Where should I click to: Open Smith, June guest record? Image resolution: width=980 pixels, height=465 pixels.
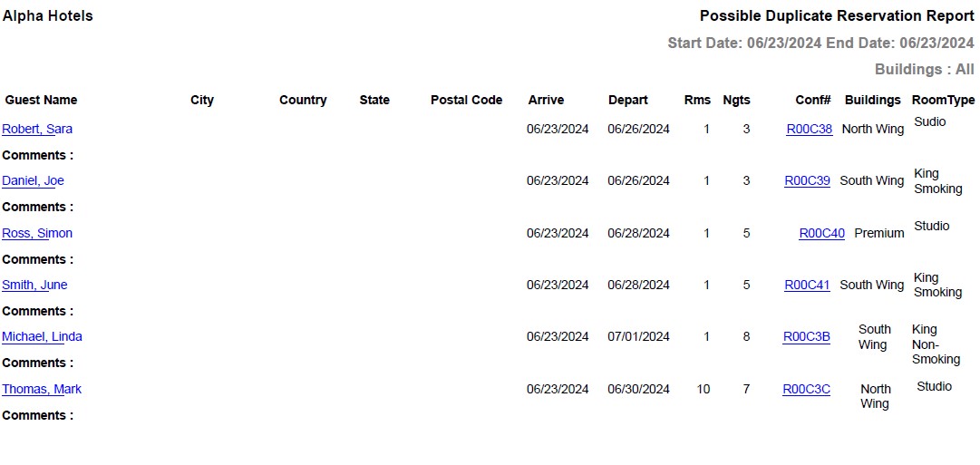[34, 285]
